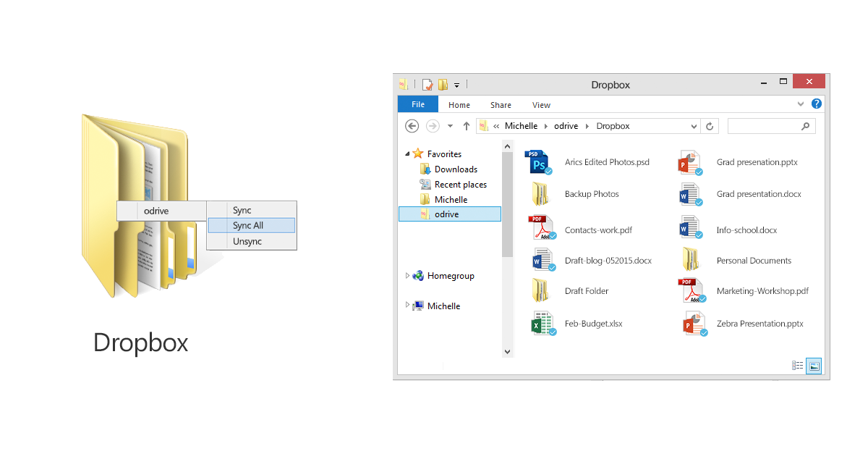This screenshot has height=454, width=868.
Task: Select odrive in navigation pane
Action: coord(449,214)
